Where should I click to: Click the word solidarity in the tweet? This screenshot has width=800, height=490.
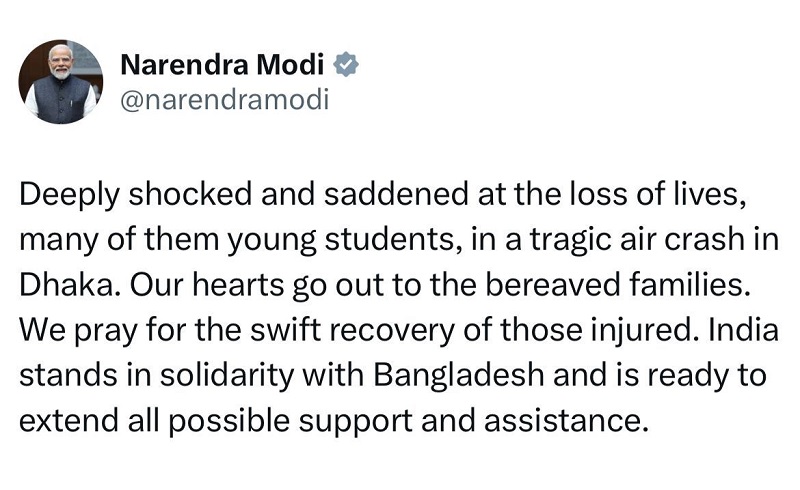coord(227,375)
